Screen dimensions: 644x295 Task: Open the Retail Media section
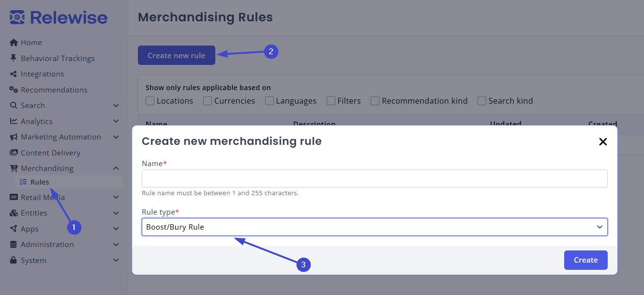42,197
